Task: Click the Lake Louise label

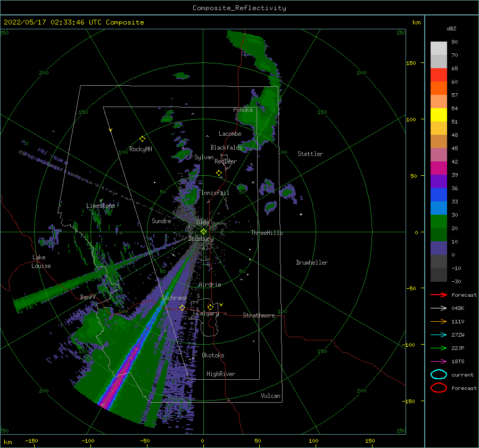Action: point(41,262)
